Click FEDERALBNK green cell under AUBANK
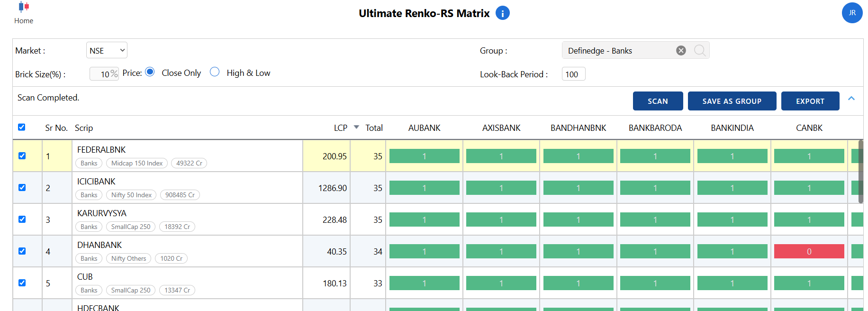 pyautogui.click(x=425, y=156)
